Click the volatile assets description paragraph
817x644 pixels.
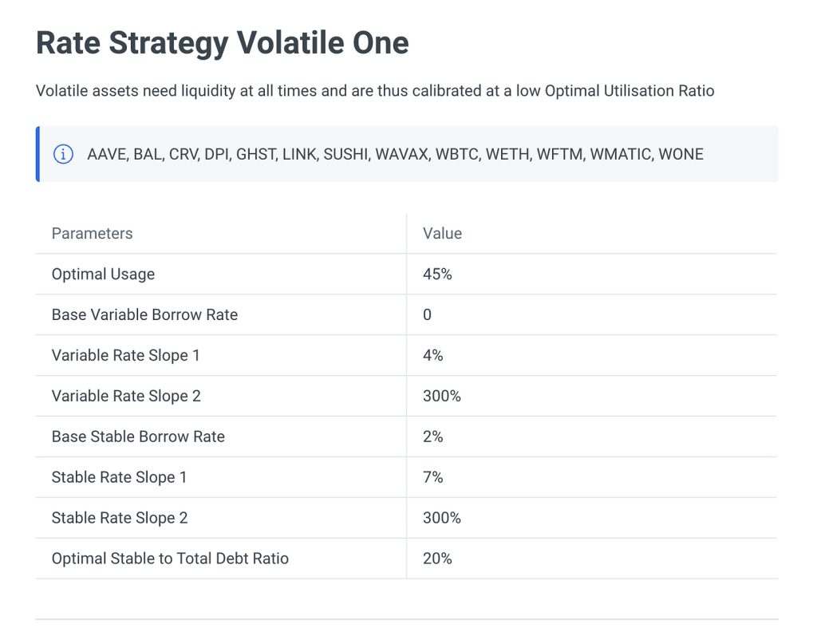tap(375, 91)
